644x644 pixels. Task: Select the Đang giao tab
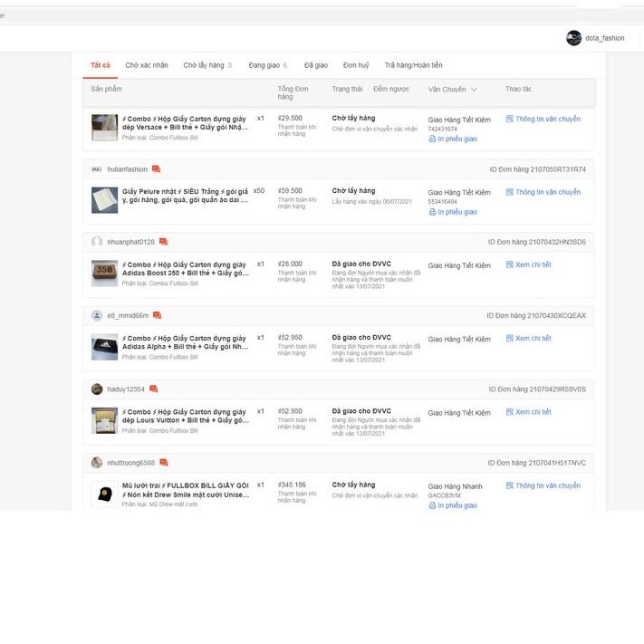coord(267,65)
